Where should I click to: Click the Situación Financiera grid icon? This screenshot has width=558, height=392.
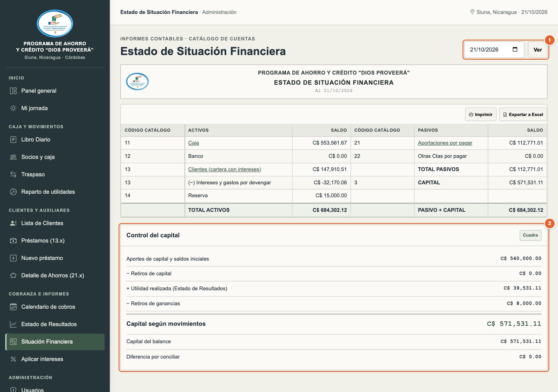point(13,342)
